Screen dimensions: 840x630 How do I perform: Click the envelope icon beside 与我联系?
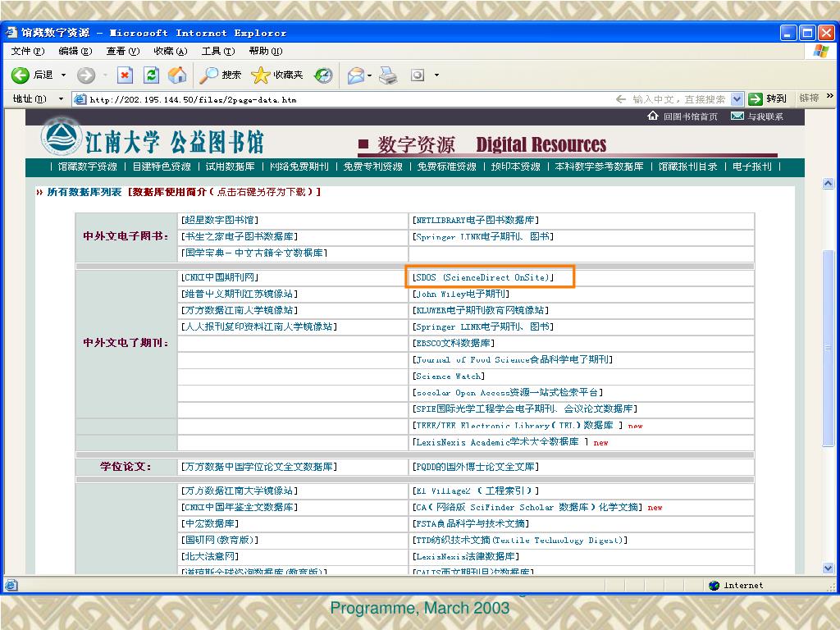(x=737, y=116)
